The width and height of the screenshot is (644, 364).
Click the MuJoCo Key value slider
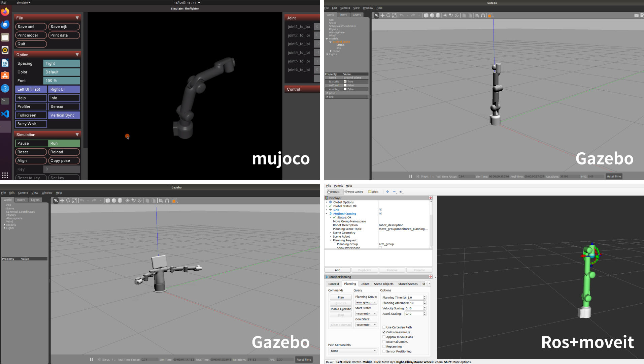click(x=62, y=169)
